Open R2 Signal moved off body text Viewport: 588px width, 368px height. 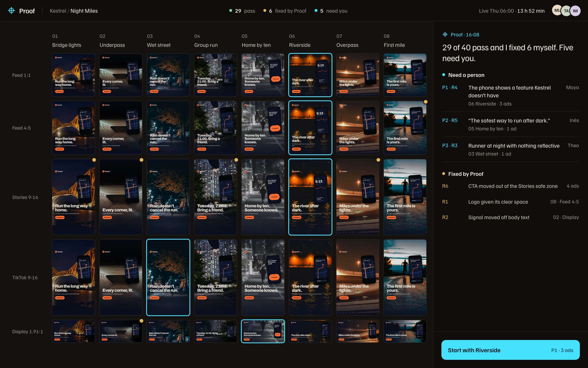(510, 217)
